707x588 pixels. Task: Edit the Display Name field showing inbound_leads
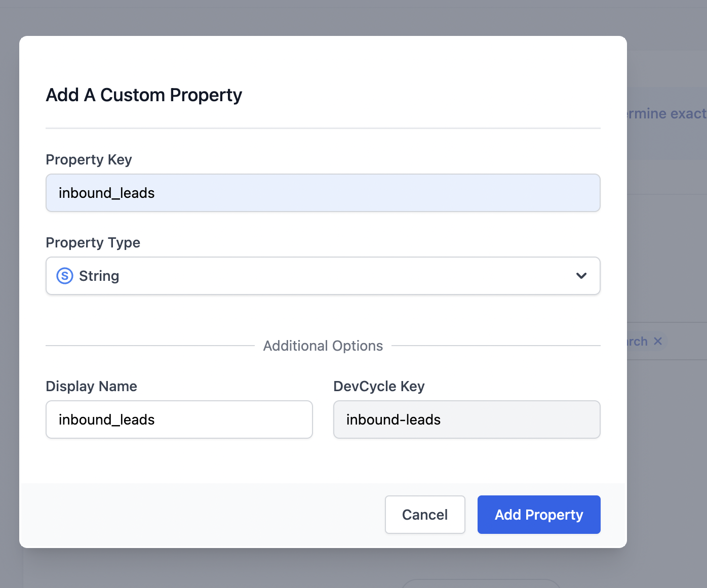(x=179, y=419)
